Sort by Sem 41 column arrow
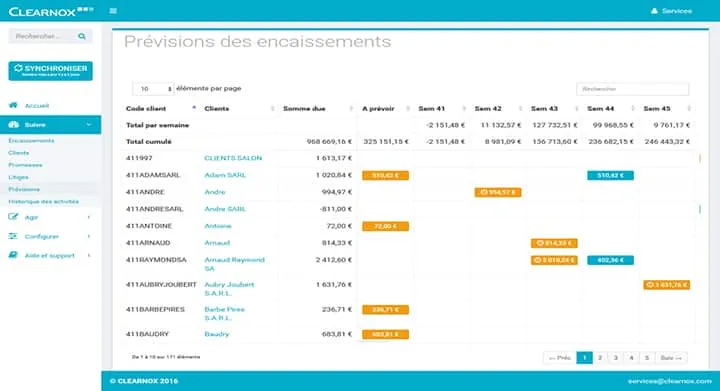The image size is (720, 391). pos(464,108)
